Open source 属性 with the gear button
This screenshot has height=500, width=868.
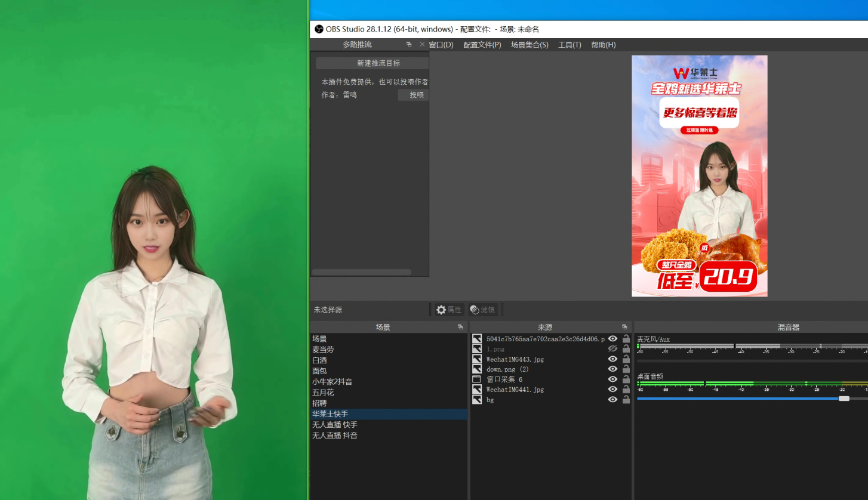tap(449, 310)
